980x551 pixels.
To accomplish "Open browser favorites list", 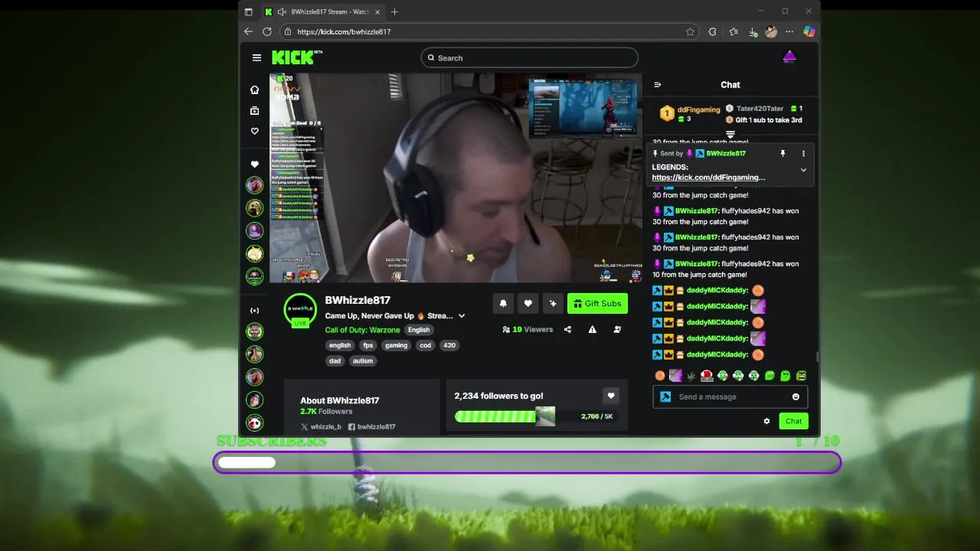I will point(733,31).
